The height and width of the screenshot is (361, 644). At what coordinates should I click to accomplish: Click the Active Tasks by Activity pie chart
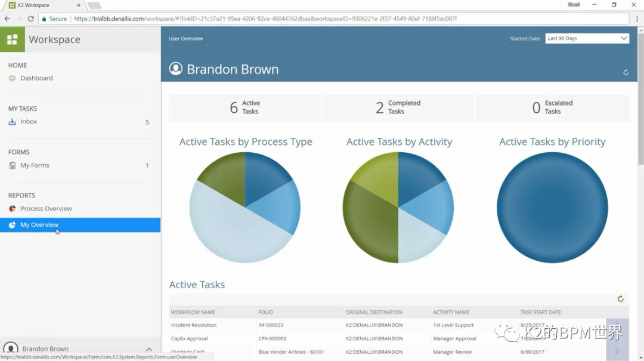coord(398,207)
